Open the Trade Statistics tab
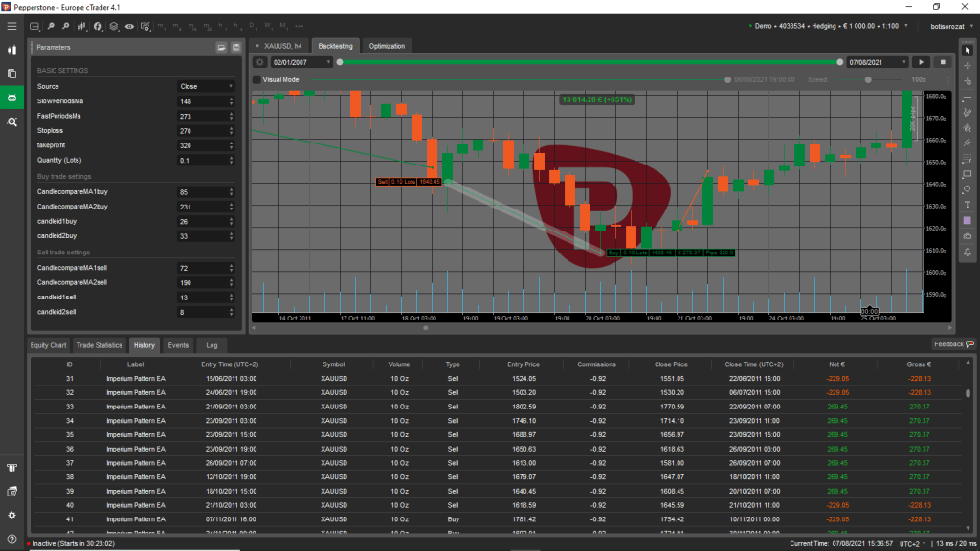 point(100,344)
